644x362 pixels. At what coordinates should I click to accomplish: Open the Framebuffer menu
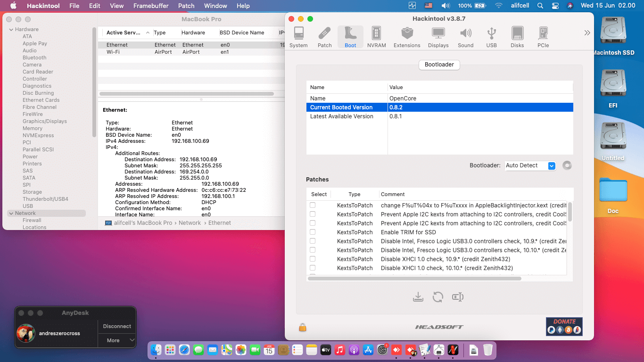pos(151,6)
